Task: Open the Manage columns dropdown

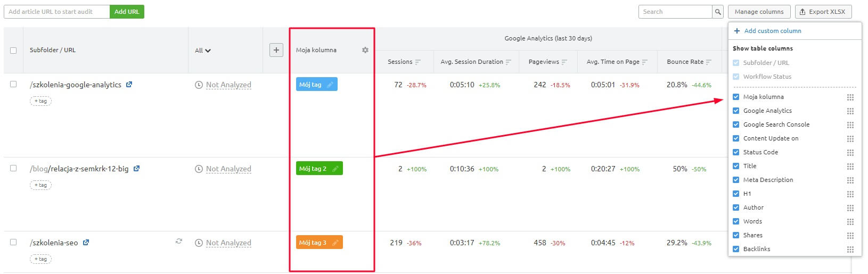Action: (x=759, y=12)
